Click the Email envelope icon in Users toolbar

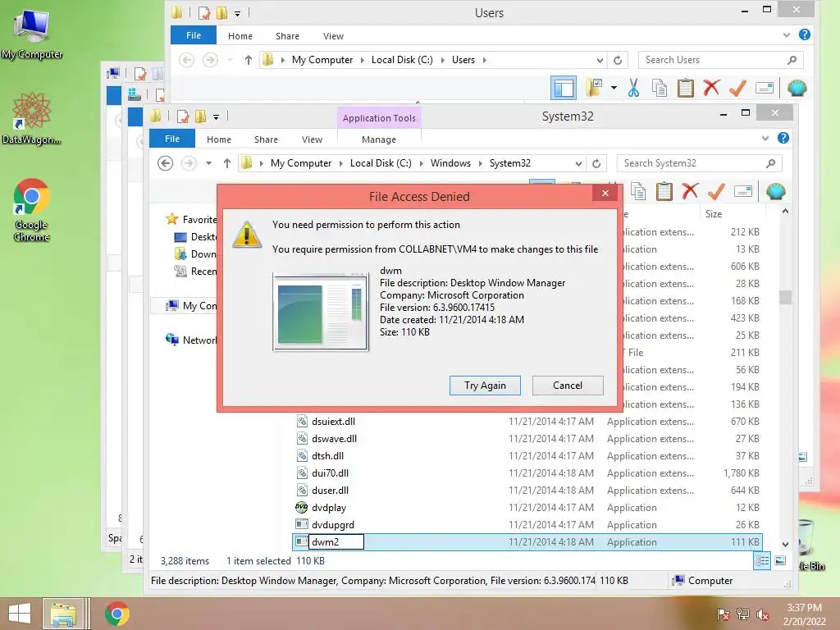tap(765, 88)
